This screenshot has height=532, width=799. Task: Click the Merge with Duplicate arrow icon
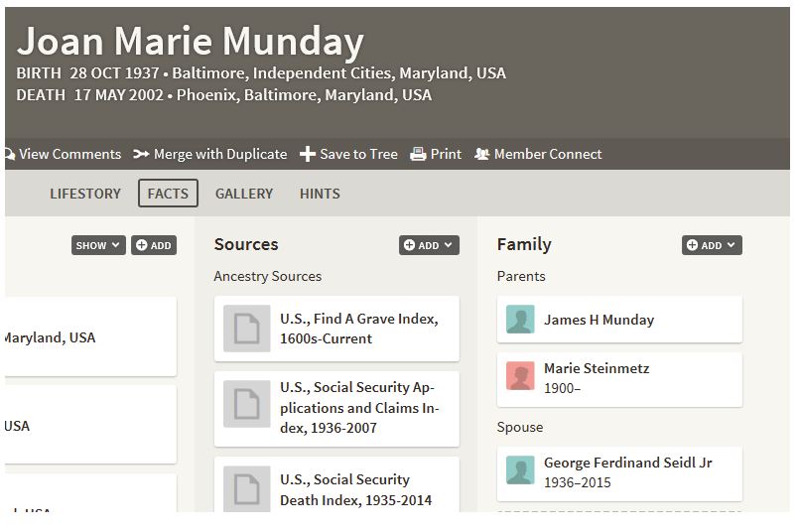(x=141, y=154)
